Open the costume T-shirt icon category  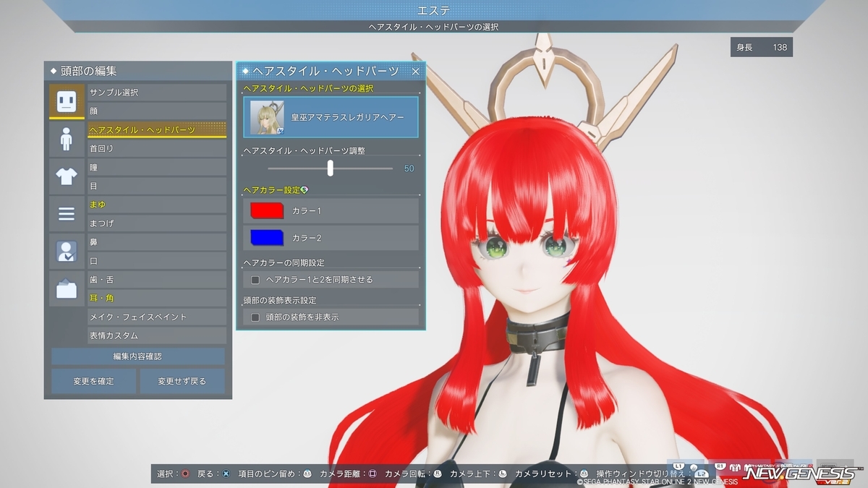67,176
